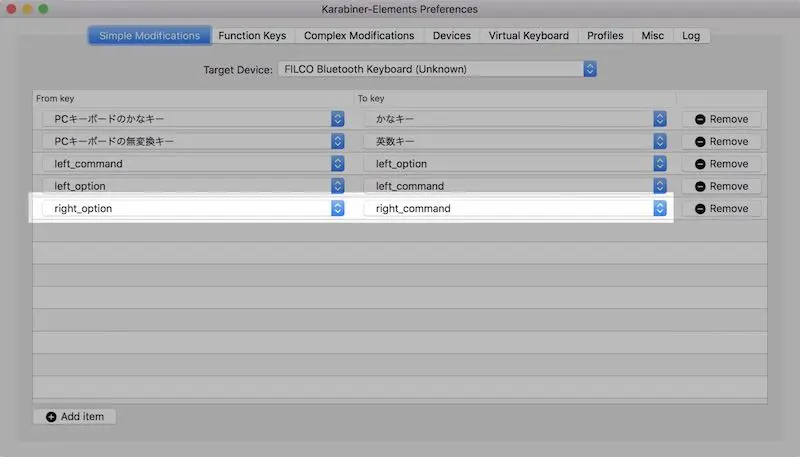The image size is (800, 457).
Task: Open the To key dropdown showing left_command
Action: [x=515, y=186]
